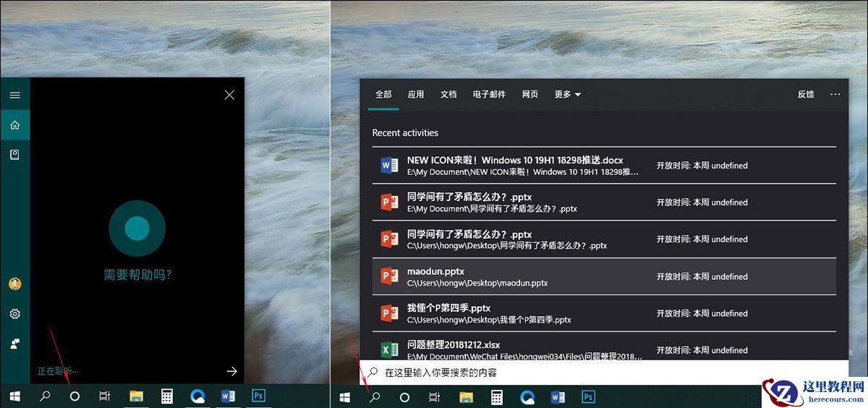Launch Calculator on left taskbar

click(167, 396)
